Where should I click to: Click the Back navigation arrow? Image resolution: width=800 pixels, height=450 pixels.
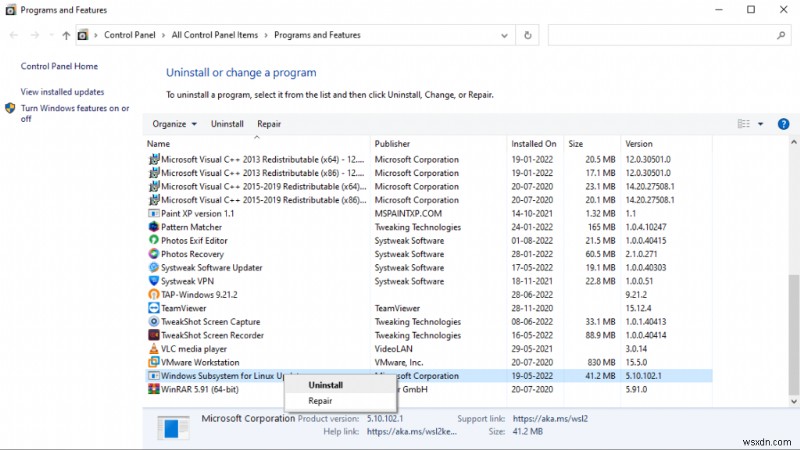(x=14, y=35)
